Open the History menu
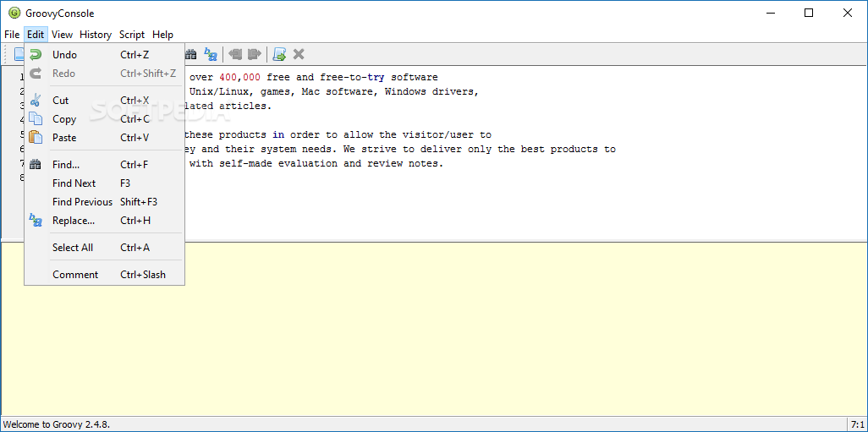 coord(96,35)
